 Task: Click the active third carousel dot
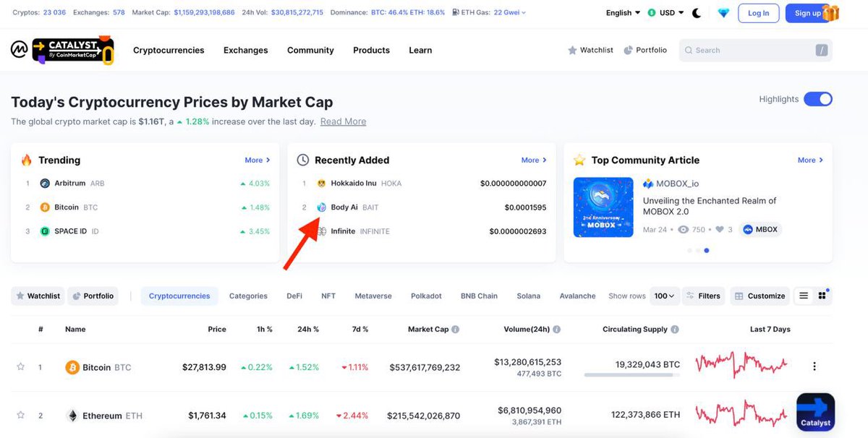tap(706, 251)
